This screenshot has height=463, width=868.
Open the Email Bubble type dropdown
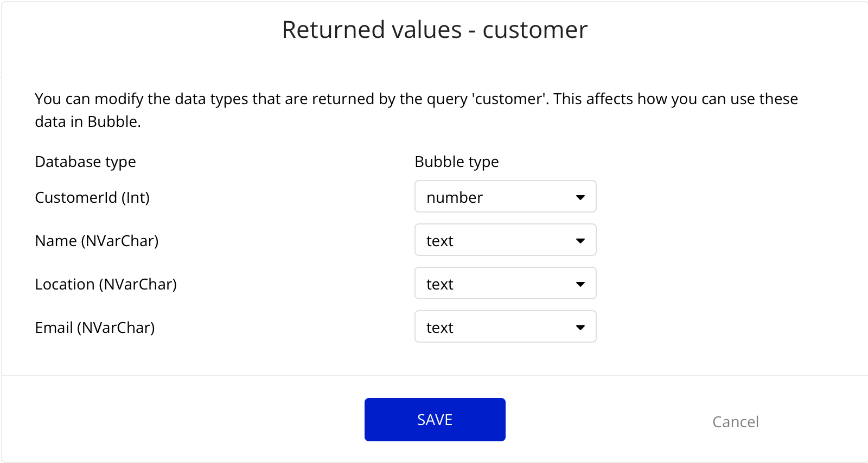(505, 327)
